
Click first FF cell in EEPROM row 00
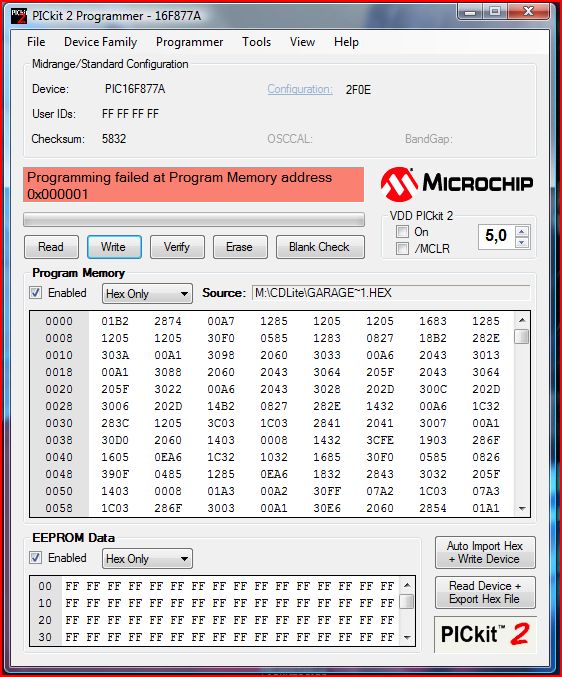tap(72, 586)
